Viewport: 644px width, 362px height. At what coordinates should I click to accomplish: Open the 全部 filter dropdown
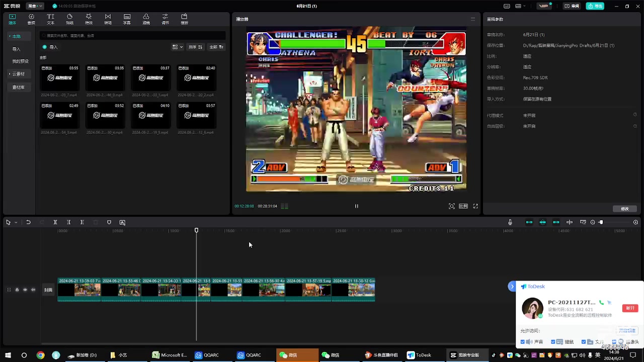(216, 47)
